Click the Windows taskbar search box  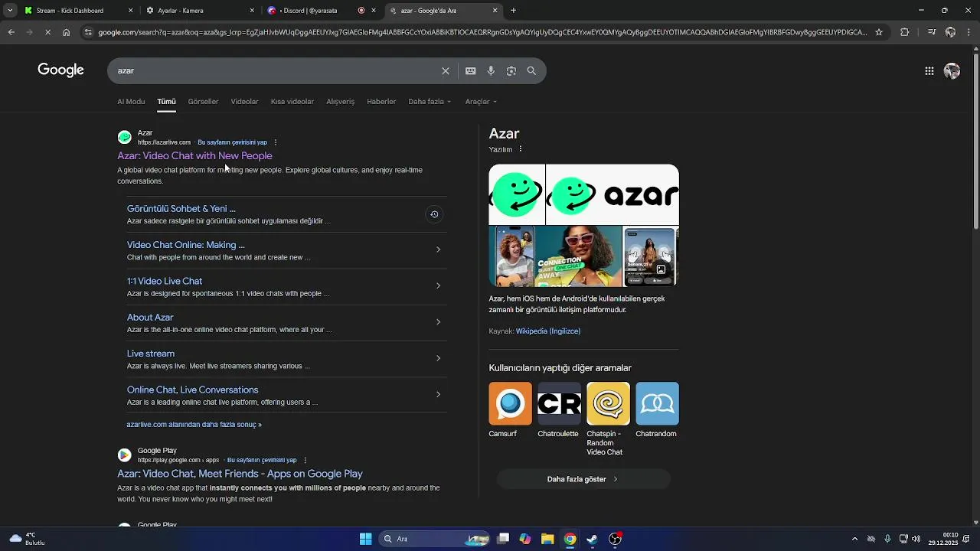pos(434,539)
